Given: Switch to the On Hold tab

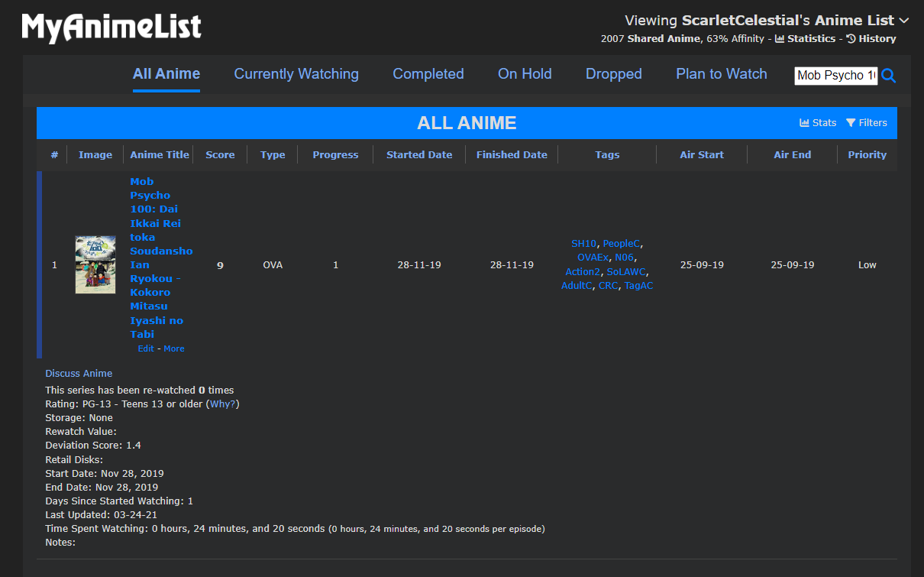Looking at the screenshot, I should [525, 74].
